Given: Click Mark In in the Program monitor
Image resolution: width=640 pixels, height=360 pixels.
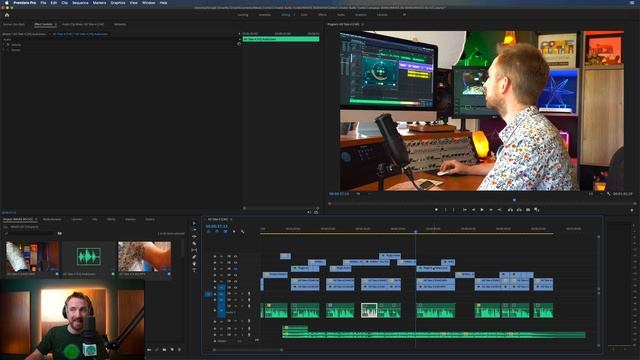Looking at the screenshot, I should [x=445, y=210].
